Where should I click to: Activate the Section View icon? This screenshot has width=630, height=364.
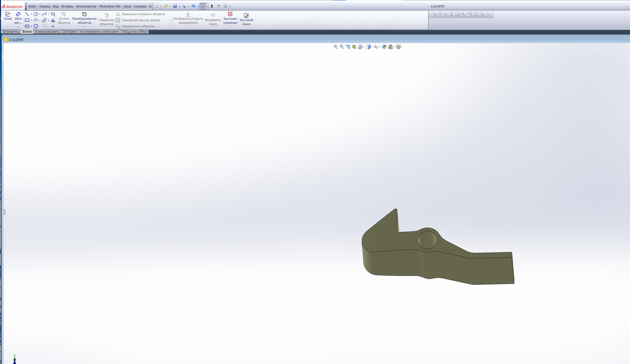coord(354,47)
